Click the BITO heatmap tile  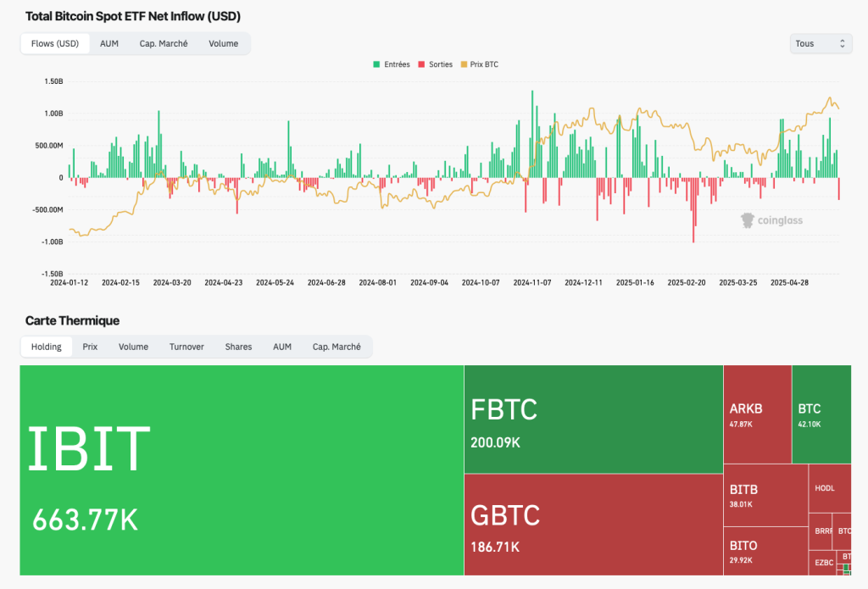765,551
